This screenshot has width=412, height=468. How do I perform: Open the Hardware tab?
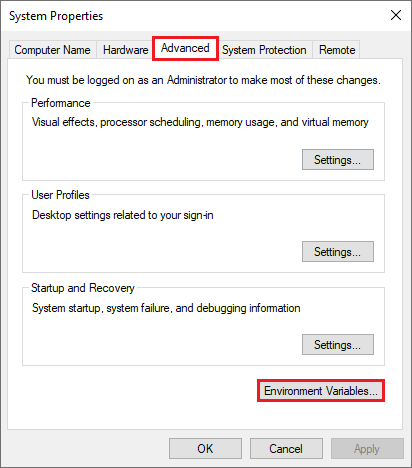tap(126, 50)
